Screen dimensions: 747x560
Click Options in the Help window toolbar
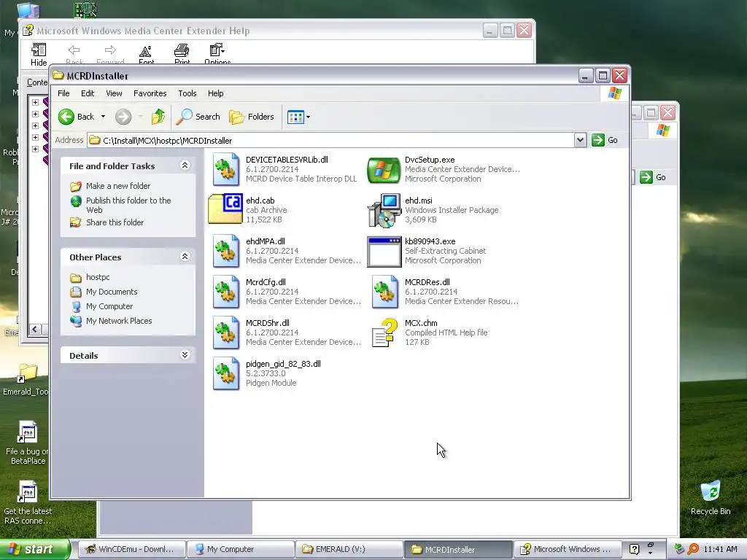click(x=217, y=55)
